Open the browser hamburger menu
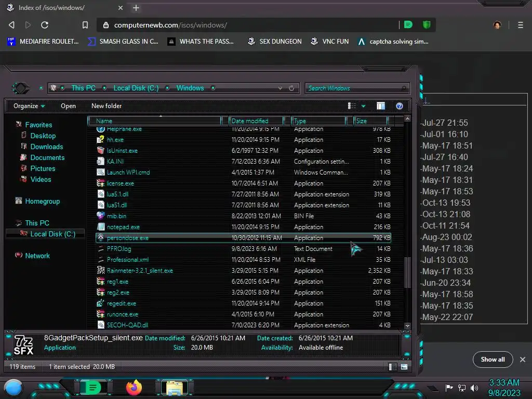 tap(520, 25)
